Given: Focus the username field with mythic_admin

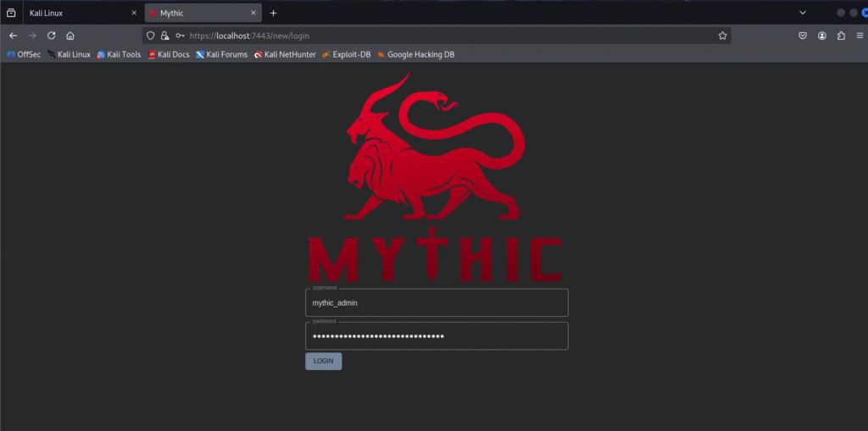Looking at the screenshot, I should pyautogui.click(x=437, y=302).
